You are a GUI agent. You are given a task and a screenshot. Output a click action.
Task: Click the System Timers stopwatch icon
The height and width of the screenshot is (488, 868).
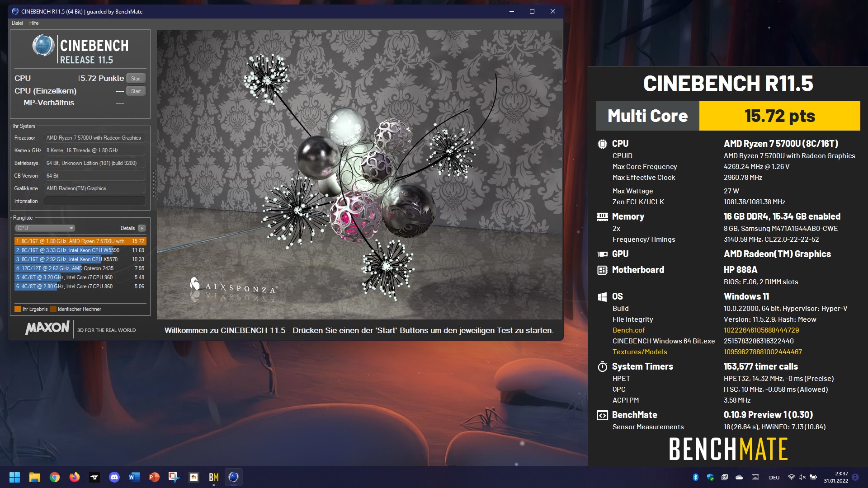602,367
